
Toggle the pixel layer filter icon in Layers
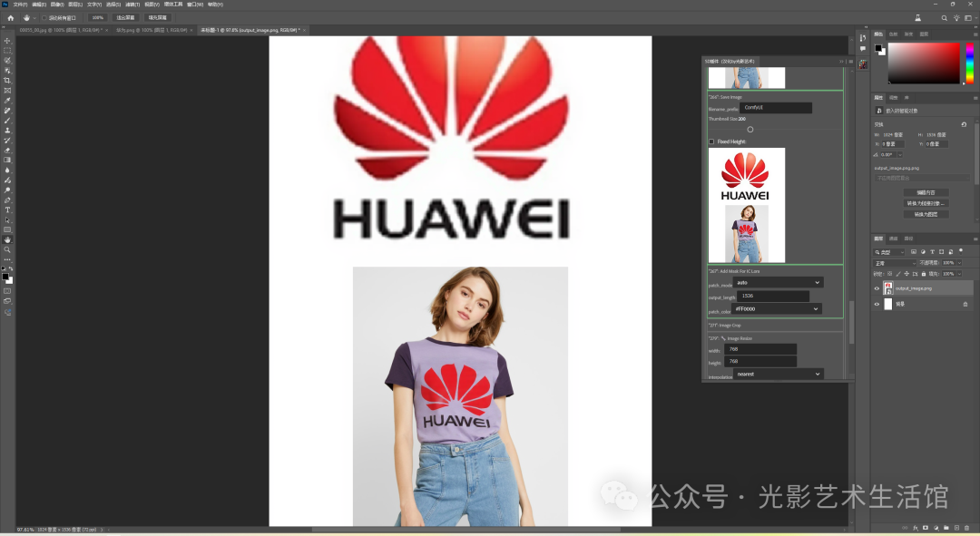913,252
